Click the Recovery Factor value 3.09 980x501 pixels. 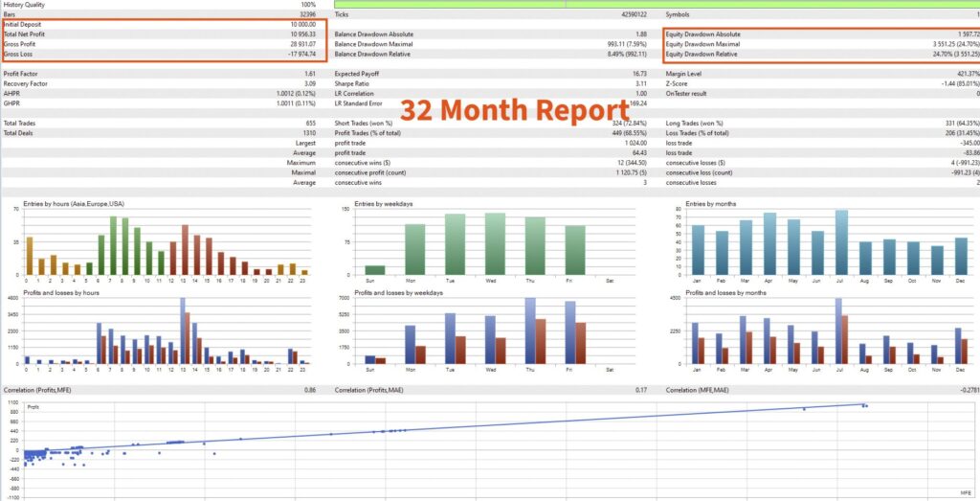tap(310, 83)
